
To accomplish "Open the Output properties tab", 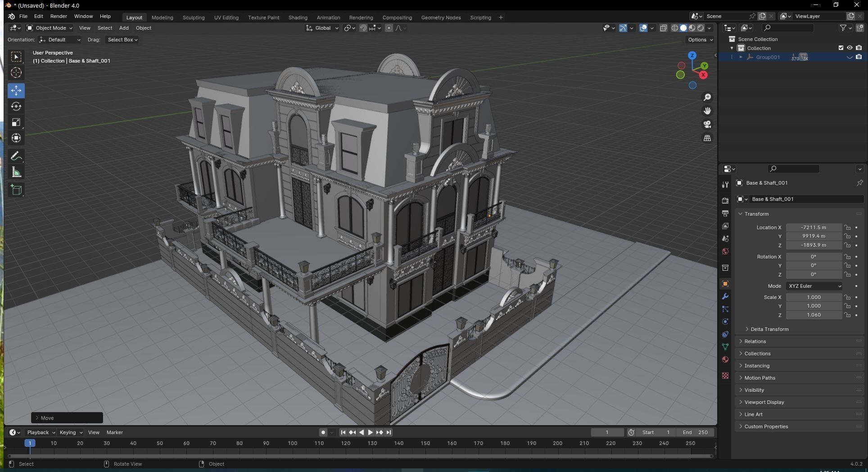I will pos(725,213).
